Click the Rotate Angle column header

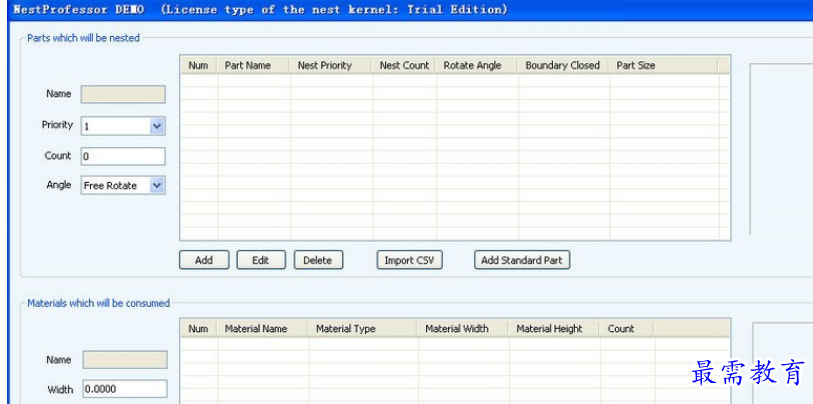477,65
